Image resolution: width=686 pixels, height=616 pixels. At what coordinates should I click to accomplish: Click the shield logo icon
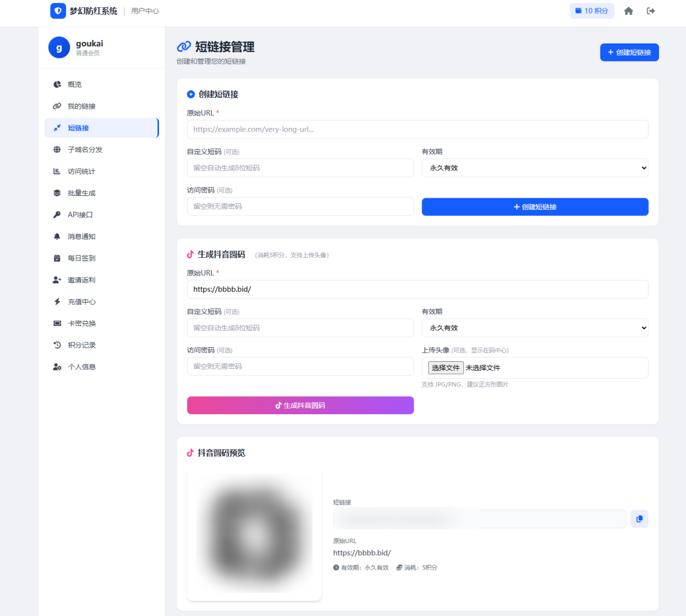[x=58, y=11]
